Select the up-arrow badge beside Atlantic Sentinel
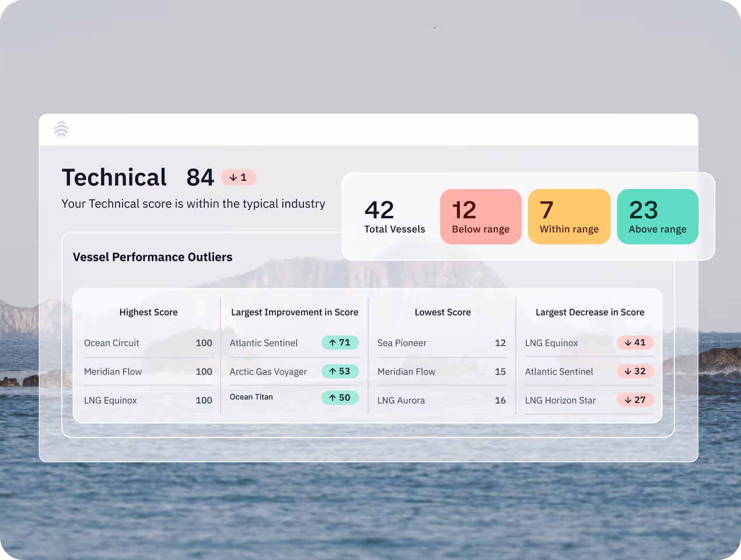Screen dimensions: 741x560 [x=340, y=342]
